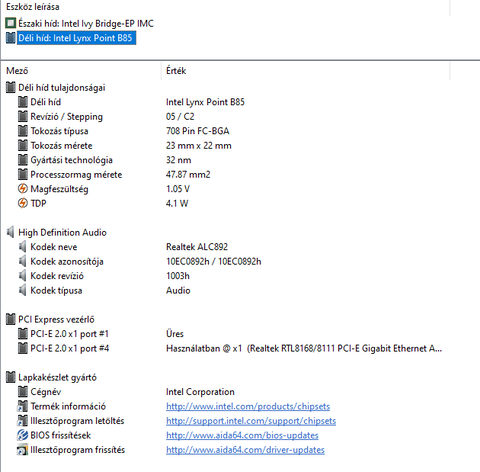Click the speaker icon beside Kodek neve
This screenshot has width=480, height=472.
coord(22,247)
